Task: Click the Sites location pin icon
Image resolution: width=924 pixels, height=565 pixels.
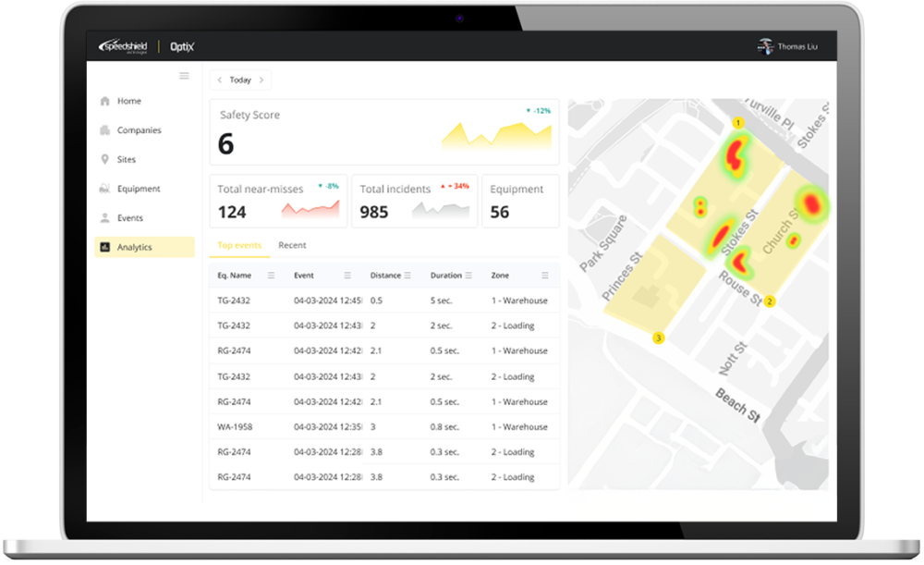Action: click(x=105, y=160)
